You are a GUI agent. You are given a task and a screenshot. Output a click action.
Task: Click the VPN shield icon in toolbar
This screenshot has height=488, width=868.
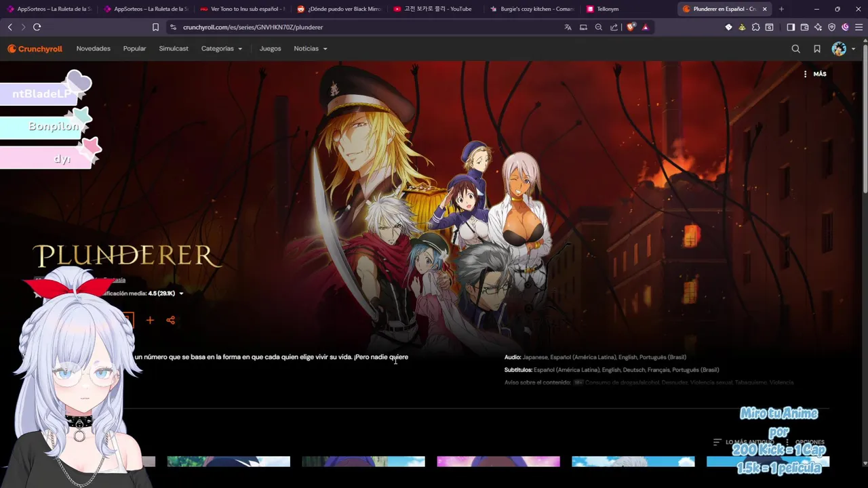(831, 27)
